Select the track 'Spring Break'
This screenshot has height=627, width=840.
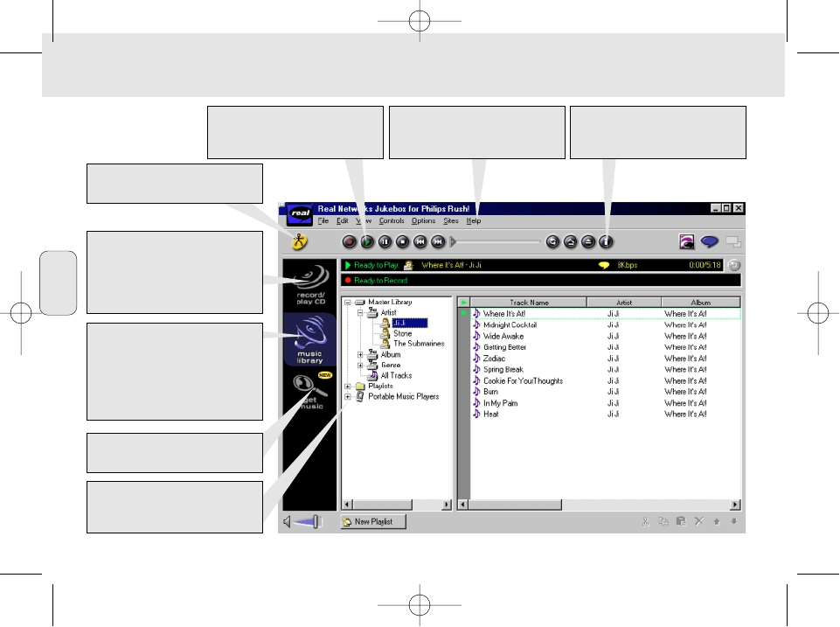[503, 370]
